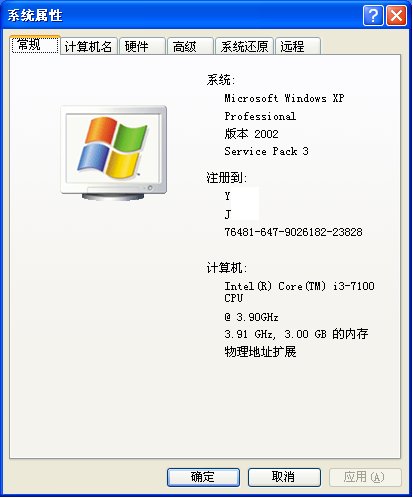Click the 取消 button
Viewport: 413px width, 498px height.
click(284, 477)
